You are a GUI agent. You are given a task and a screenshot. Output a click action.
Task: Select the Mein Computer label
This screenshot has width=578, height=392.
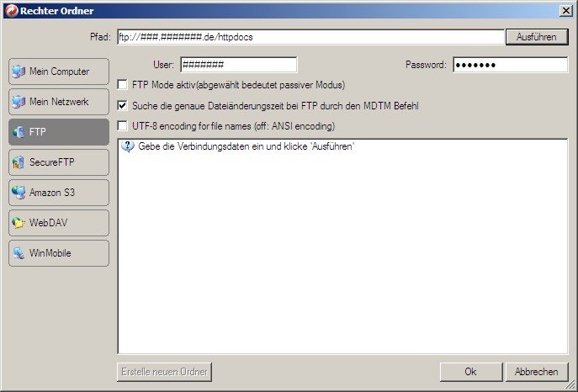(x=60, y=72)
